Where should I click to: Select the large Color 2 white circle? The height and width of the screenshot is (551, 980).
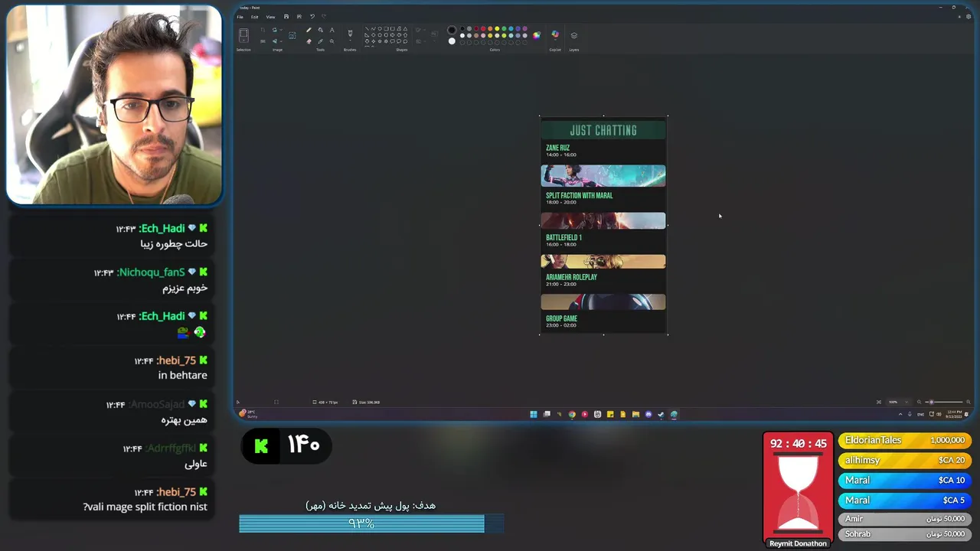(x=452, y=41)
